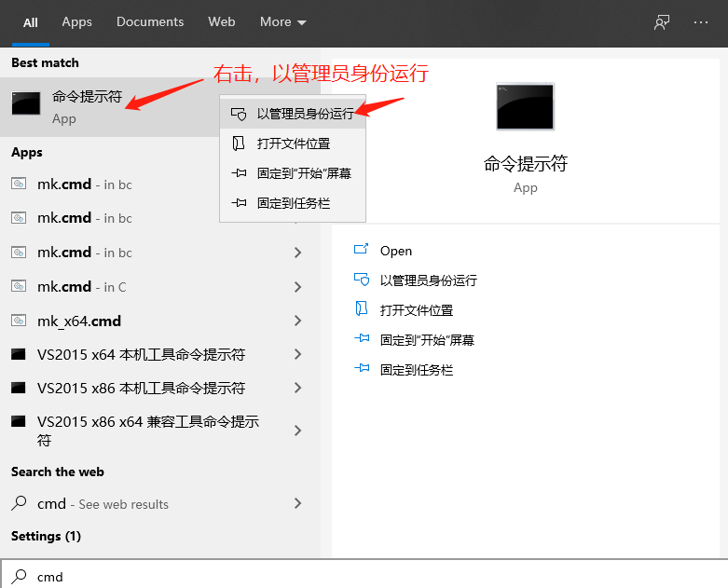Viewport: 728px width, 588px height.
Task: Click the large 命令提示符 preview icon
Action: pyautogui.click(x=525, y=106)
